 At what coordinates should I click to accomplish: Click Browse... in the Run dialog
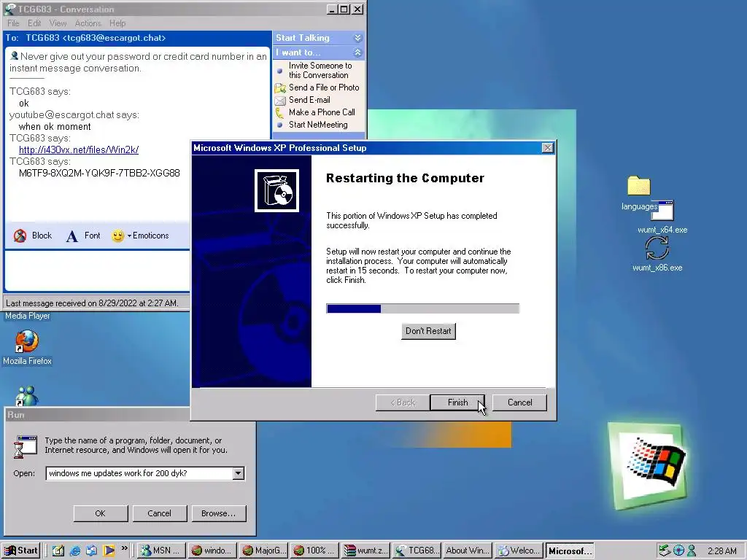[x=218, y=513]
